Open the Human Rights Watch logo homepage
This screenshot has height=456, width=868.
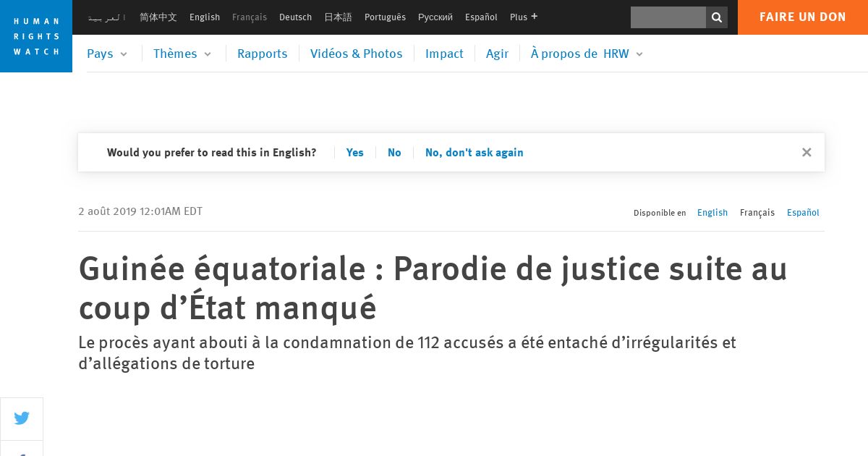pos(36,36)
